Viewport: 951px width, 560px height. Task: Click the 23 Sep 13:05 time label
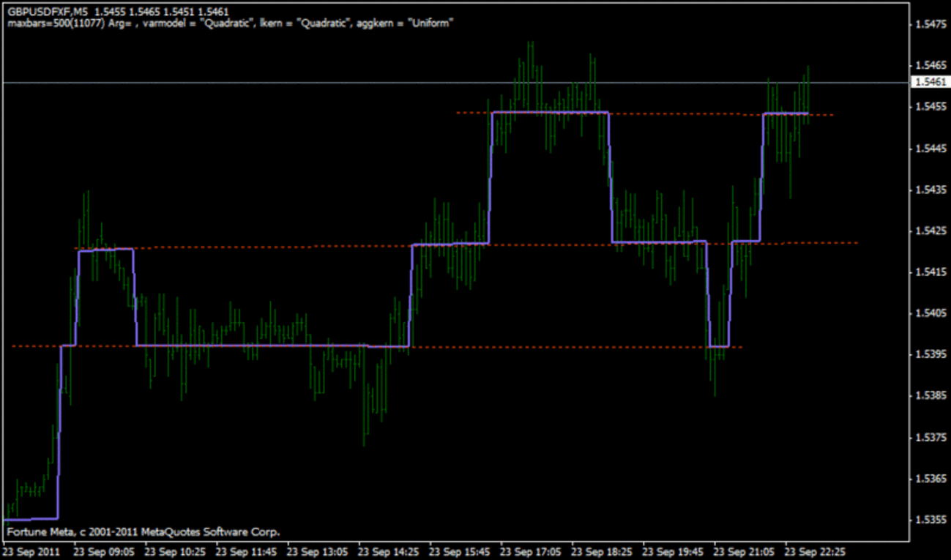pos(318,550)
